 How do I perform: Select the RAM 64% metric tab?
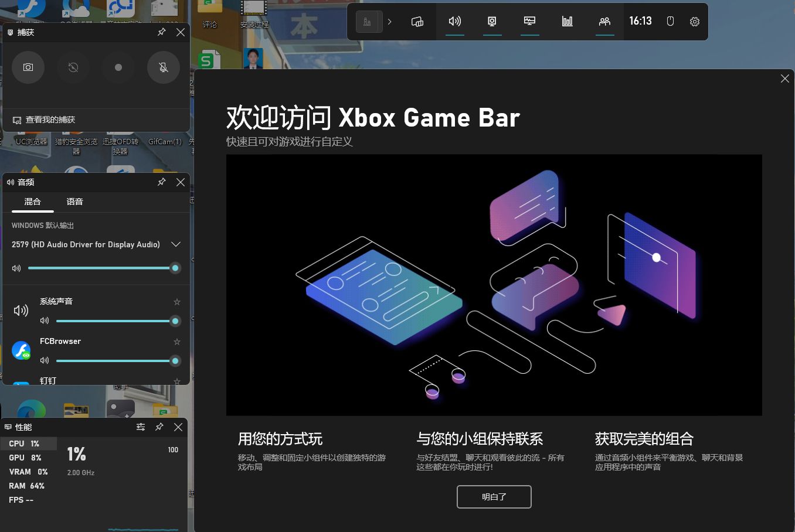click(x=29, y=486)
